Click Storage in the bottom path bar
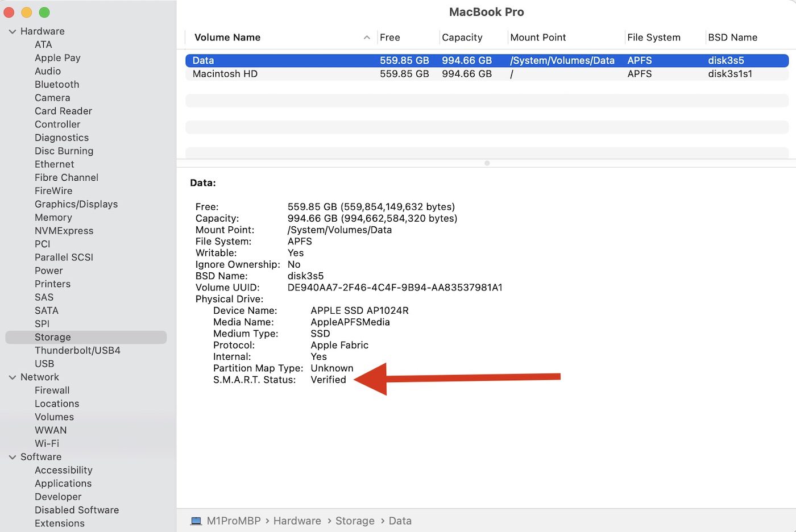796x532 pixels. tap(355, 521)
